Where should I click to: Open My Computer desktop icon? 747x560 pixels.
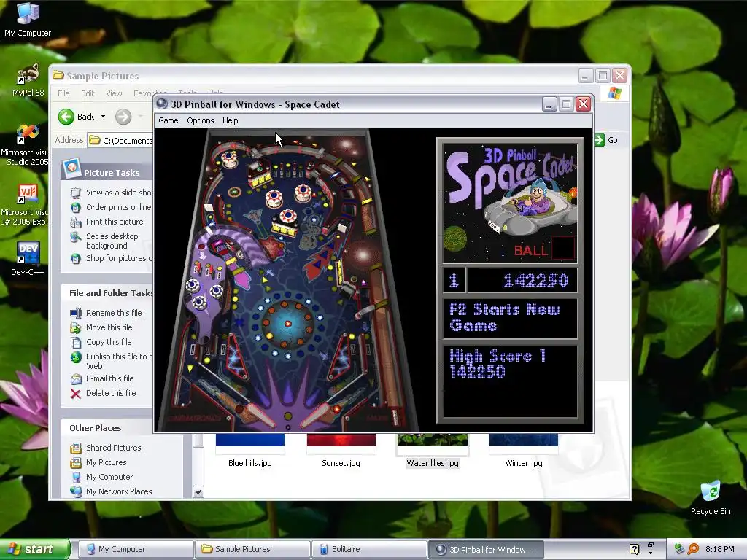(x=28, y=20)
